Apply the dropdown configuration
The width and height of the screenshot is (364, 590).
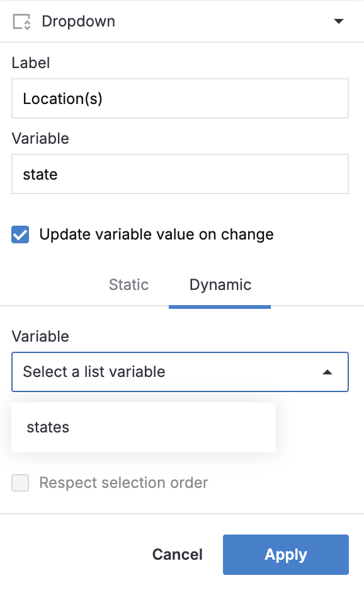(x=285, y=555)
